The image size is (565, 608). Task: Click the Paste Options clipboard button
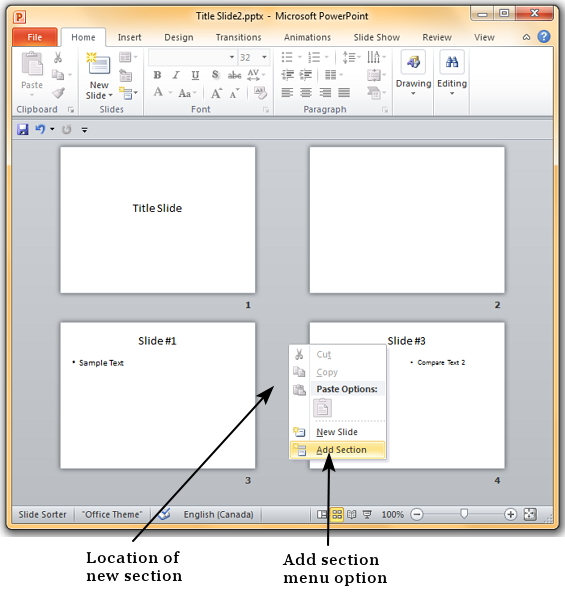coord(323,408)
